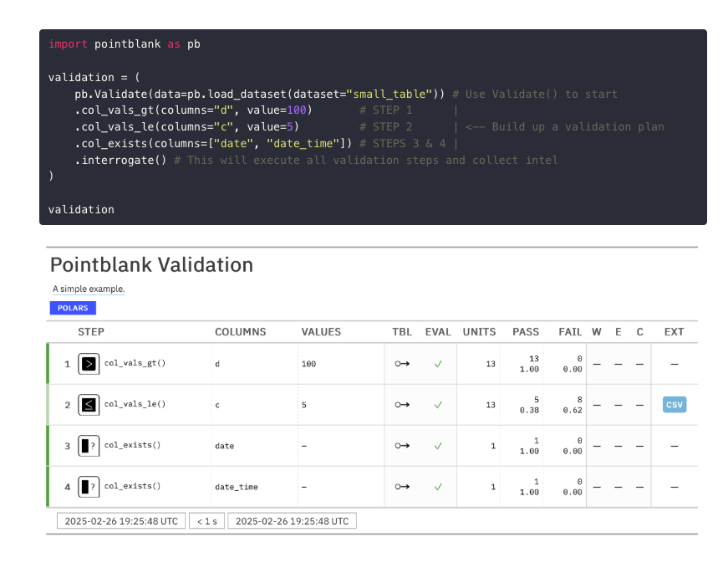728x568 pixels.
Task: Click the TBL icon on step 4 row
Action: 401,486
